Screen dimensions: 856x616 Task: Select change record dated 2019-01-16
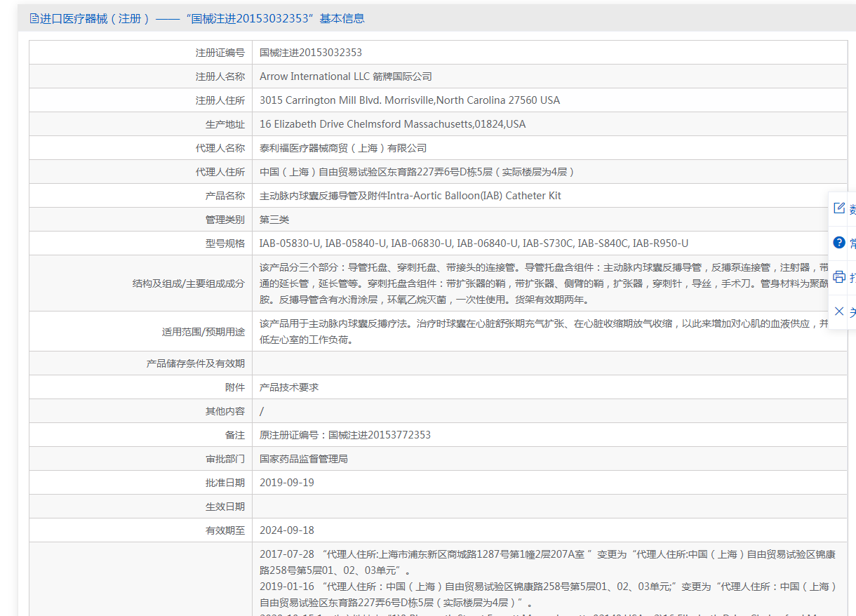pyautogui.click(x=548, y=595)
